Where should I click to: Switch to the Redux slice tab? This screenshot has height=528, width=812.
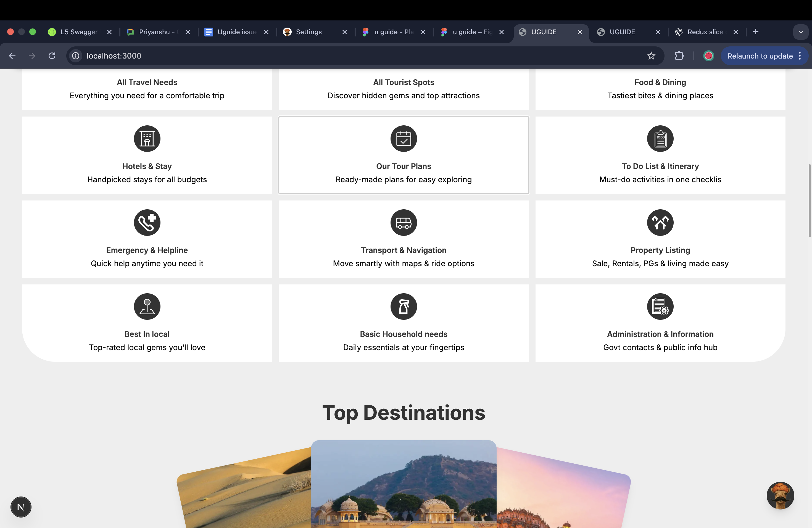[705, 32]
